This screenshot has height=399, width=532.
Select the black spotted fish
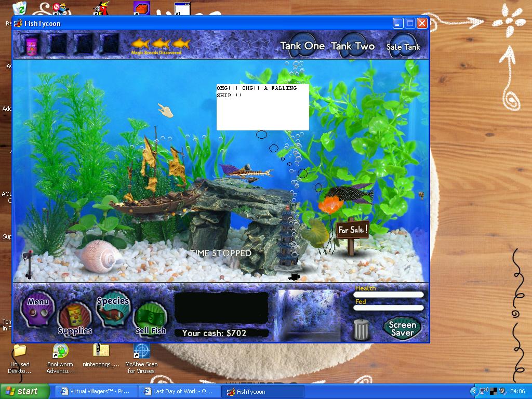coord(349,193)
